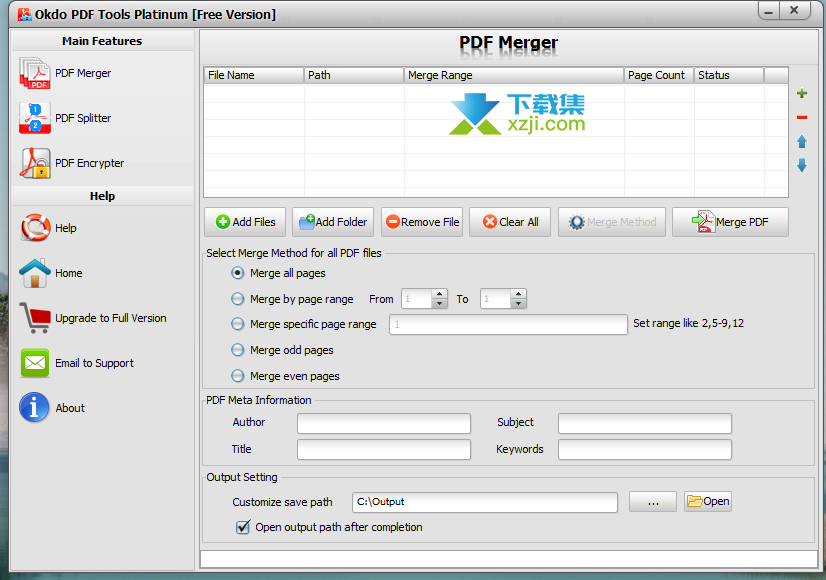Viewport: 826px width, 580px height.
Task: Toggle Open output path after completion
Action: tap(243, 527)
